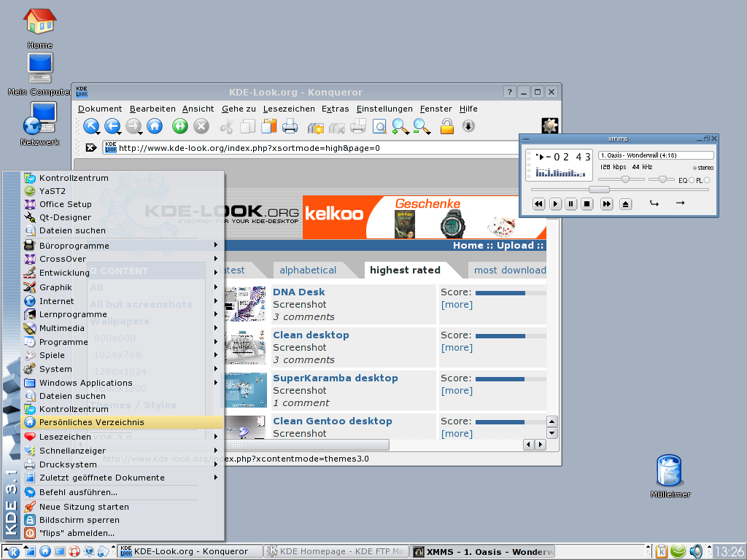
Task: Open Persönliches Verzeichnis menu entry
Action: click(123, 422)
